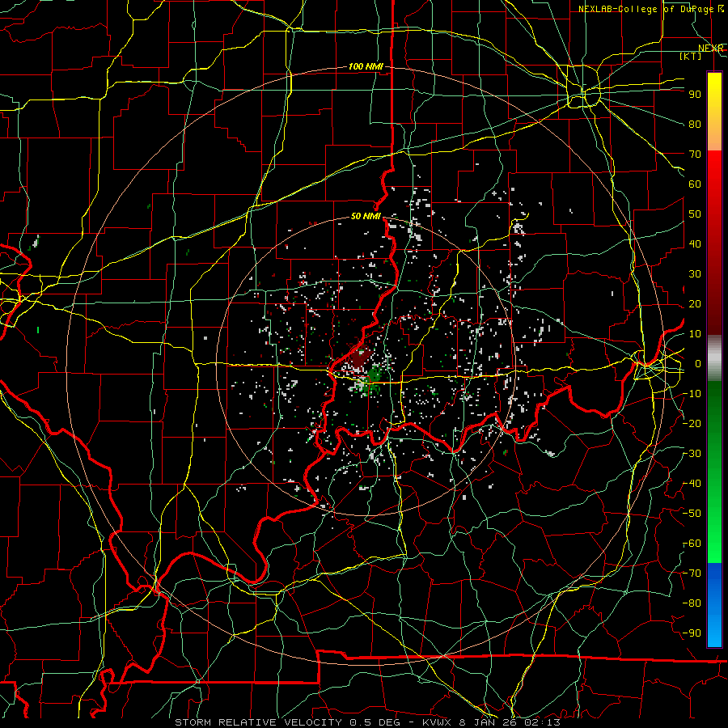Select the 50 NMI range ring label

pyautogui.click(x=366, y=216)
